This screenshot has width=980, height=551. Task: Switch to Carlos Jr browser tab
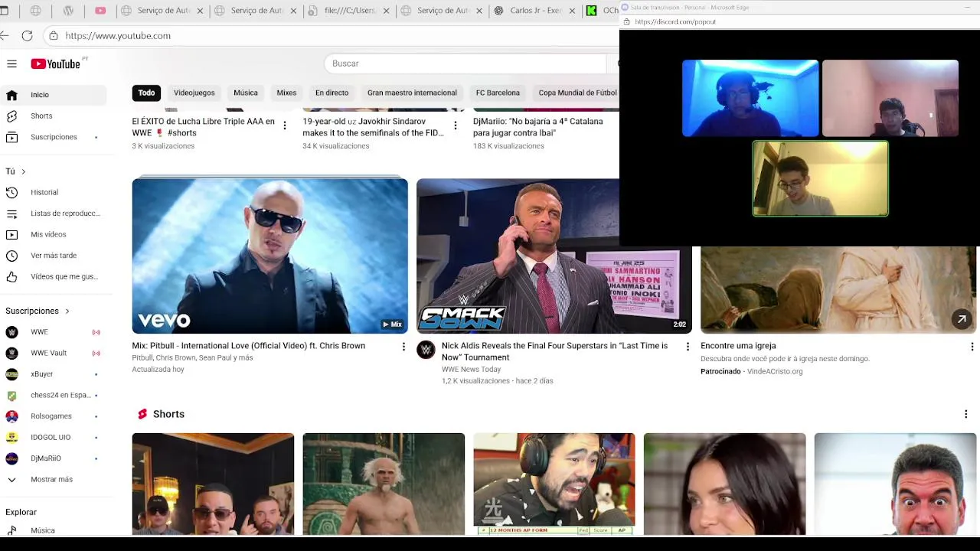534,11
